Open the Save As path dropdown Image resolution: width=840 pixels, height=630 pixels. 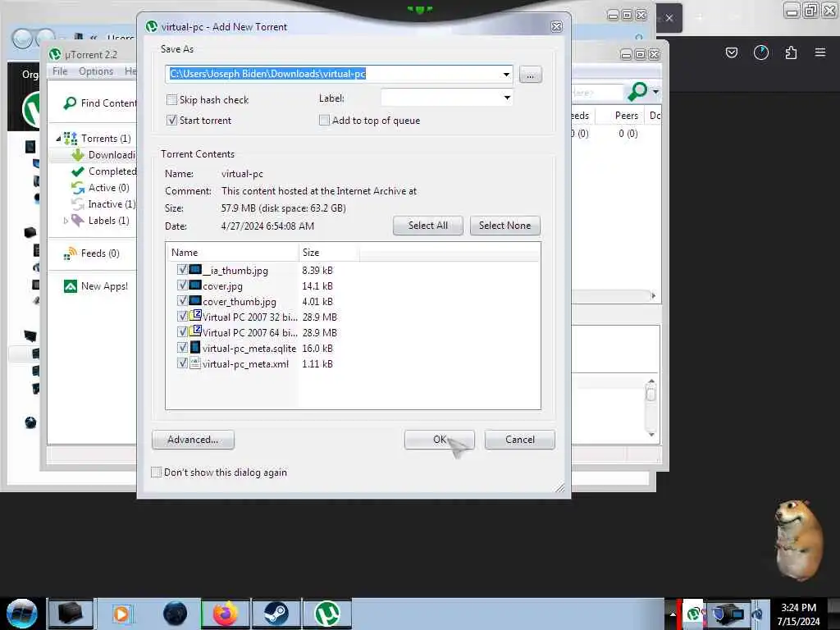tap(506, 74)
